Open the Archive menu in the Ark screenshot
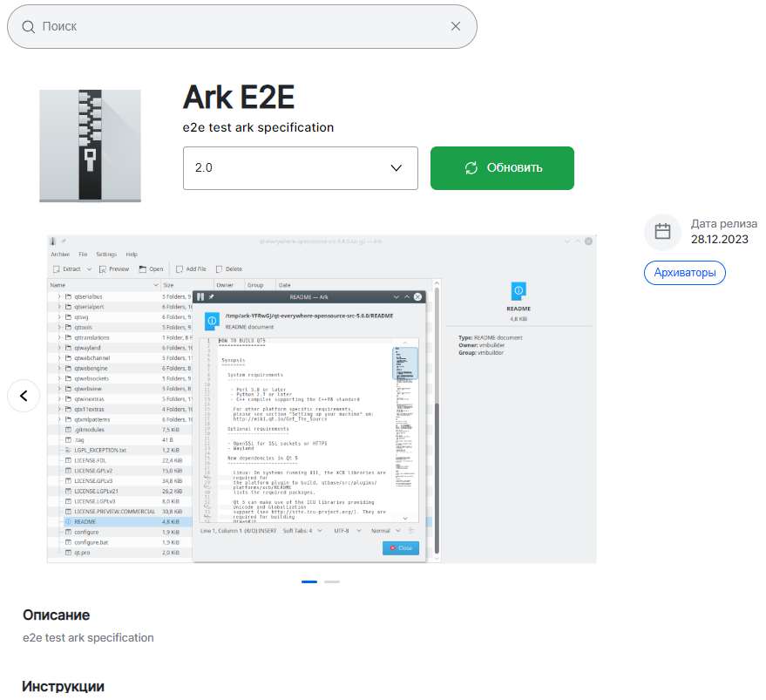 (x=60, y=254)
